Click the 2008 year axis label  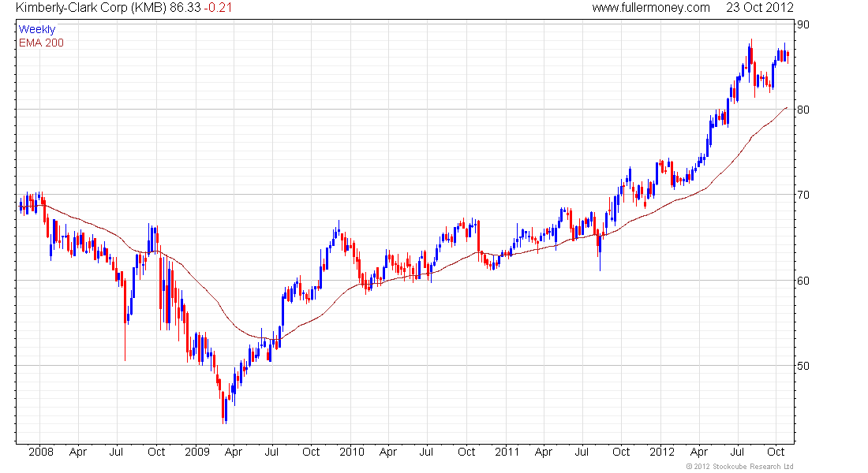tap(41, 452)
